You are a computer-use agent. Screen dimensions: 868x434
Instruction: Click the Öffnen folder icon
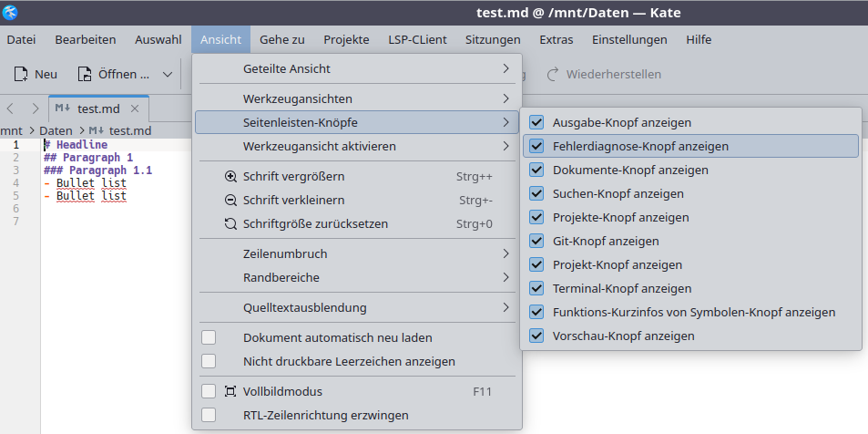84,74
